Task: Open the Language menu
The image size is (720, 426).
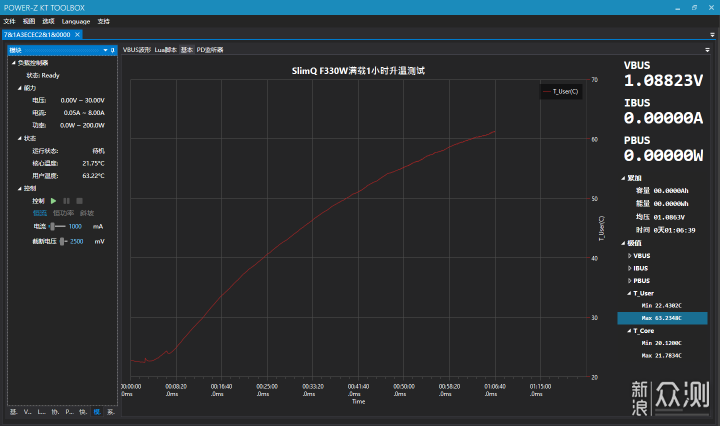Action: click(x=76, y=21)
